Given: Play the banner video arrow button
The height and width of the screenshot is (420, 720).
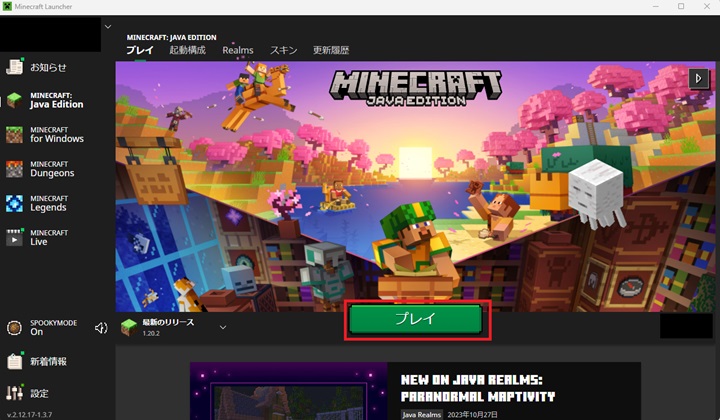Looking at the screenshot, I should (x=698, y=78).
